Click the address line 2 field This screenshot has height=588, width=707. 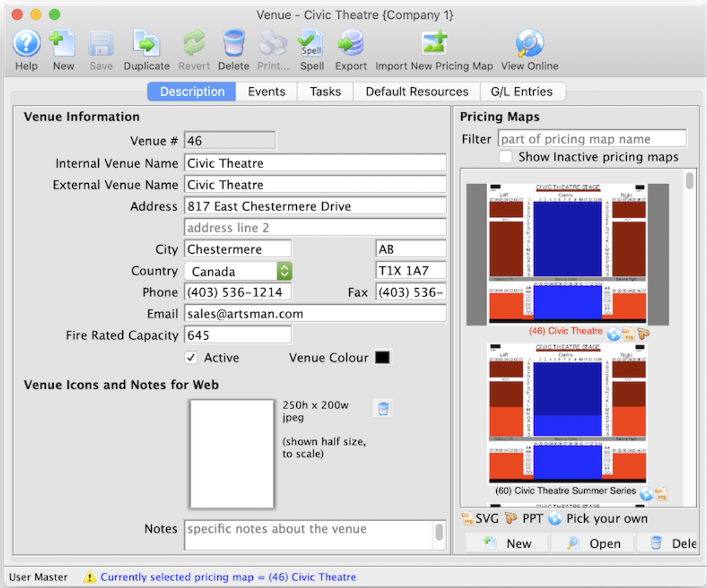315,227
